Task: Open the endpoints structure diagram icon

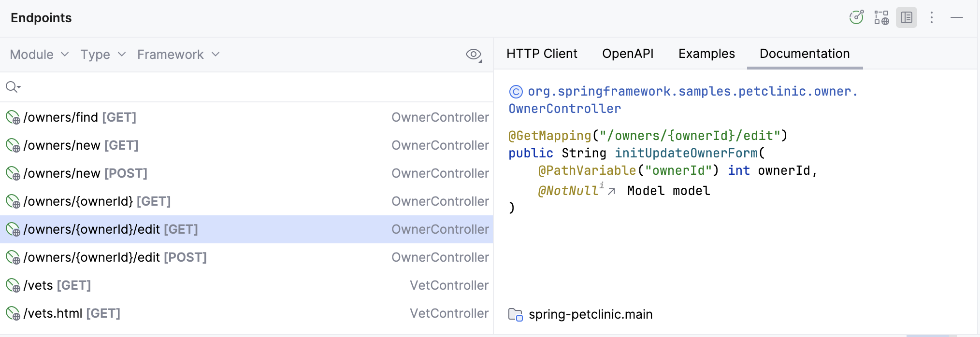Action: (x=881, y=18)
